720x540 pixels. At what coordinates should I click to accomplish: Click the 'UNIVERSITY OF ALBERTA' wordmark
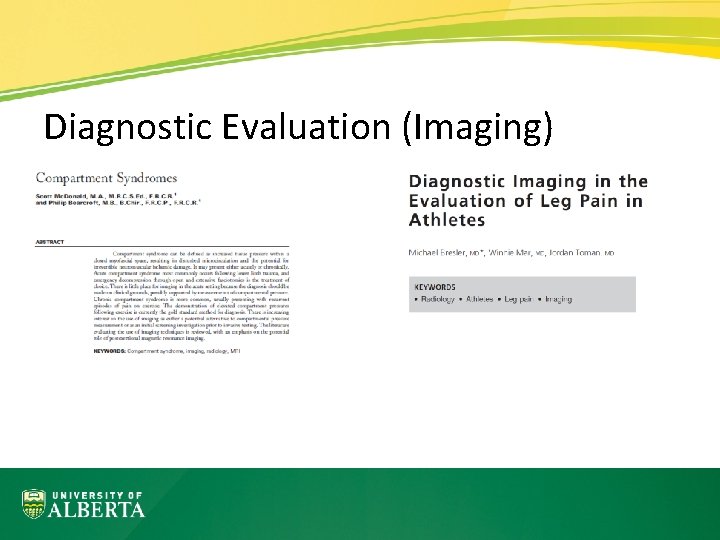point(96,504)
